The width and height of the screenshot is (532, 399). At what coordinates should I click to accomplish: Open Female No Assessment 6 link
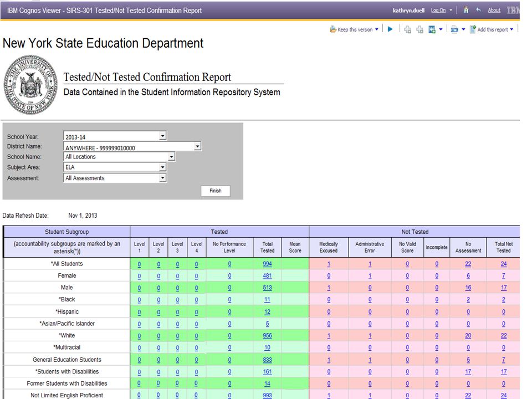(x=468, y=275)
